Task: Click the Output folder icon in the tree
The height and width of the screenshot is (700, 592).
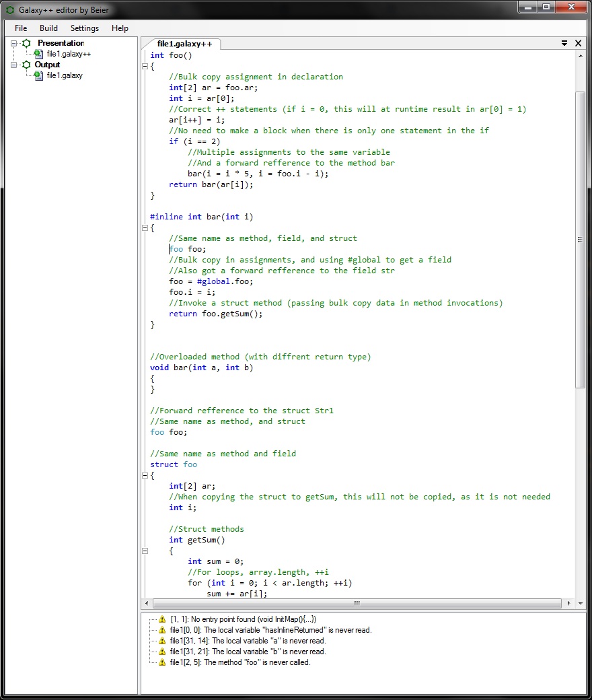Action: click(26, 65)
